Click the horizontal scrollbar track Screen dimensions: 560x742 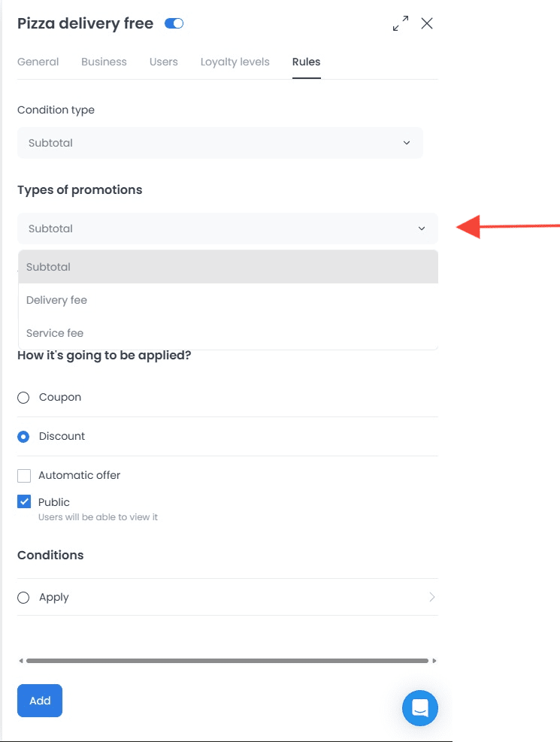point(228,661)
